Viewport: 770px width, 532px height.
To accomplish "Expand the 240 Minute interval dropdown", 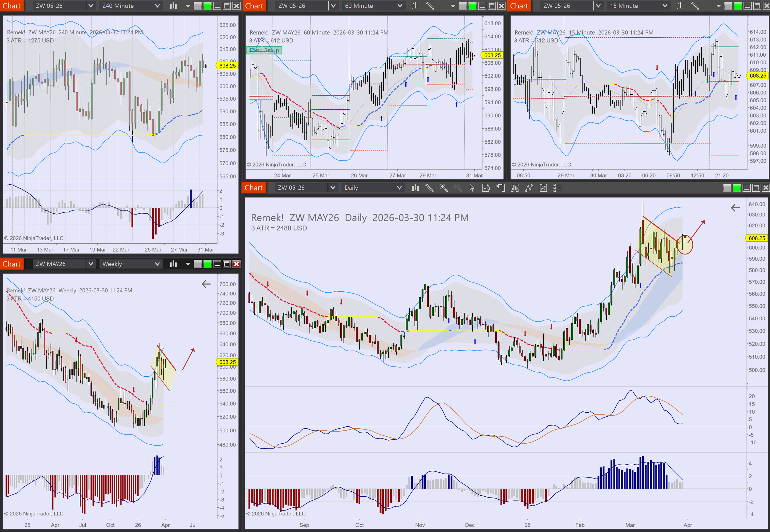I will (157, 6).
